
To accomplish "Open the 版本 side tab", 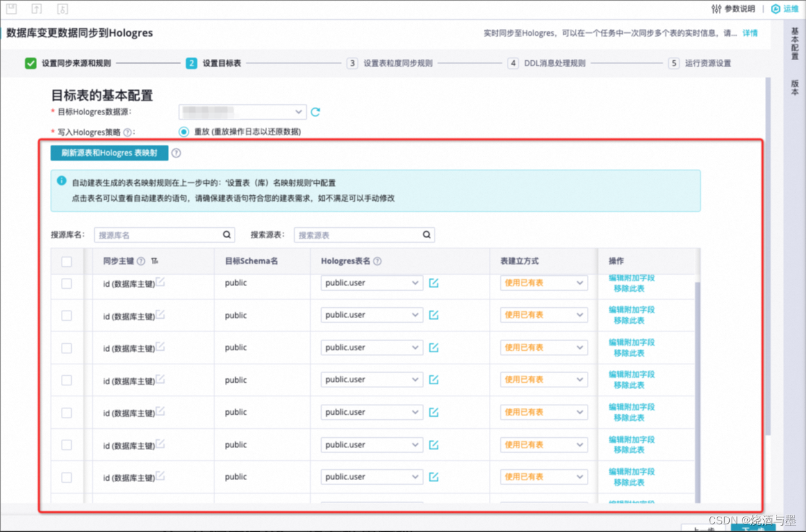I will coord(795,88).
